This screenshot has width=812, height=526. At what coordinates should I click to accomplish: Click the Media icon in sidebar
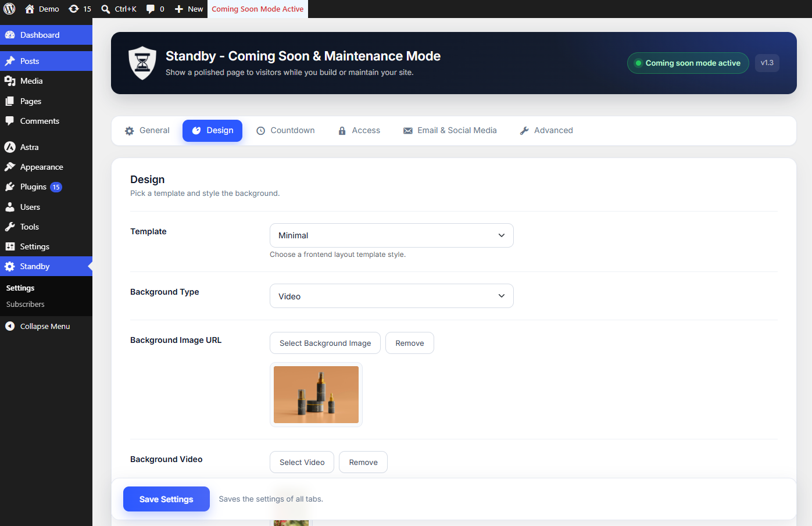point(10,81)
